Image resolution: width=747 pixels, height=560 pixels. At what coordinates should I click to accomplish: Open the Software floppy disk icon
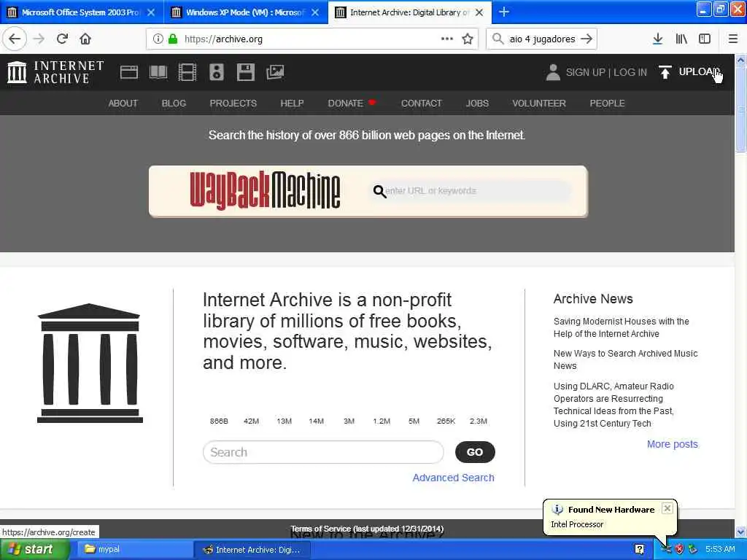point(245,72)
